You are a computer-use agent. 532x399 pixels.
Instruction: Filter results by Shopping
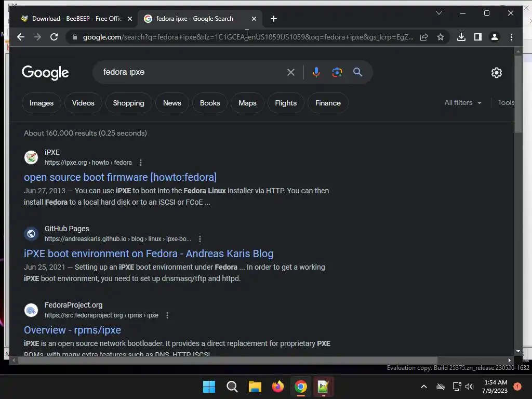pyautogui.click(x=129, y=103)
